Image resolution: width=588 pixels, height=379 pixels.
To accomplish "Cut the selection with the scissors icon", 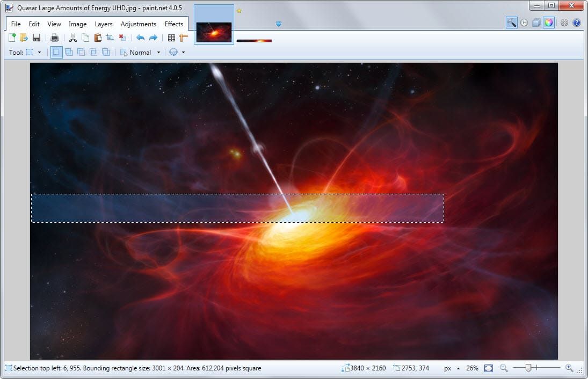I will [x=73, y=38].
